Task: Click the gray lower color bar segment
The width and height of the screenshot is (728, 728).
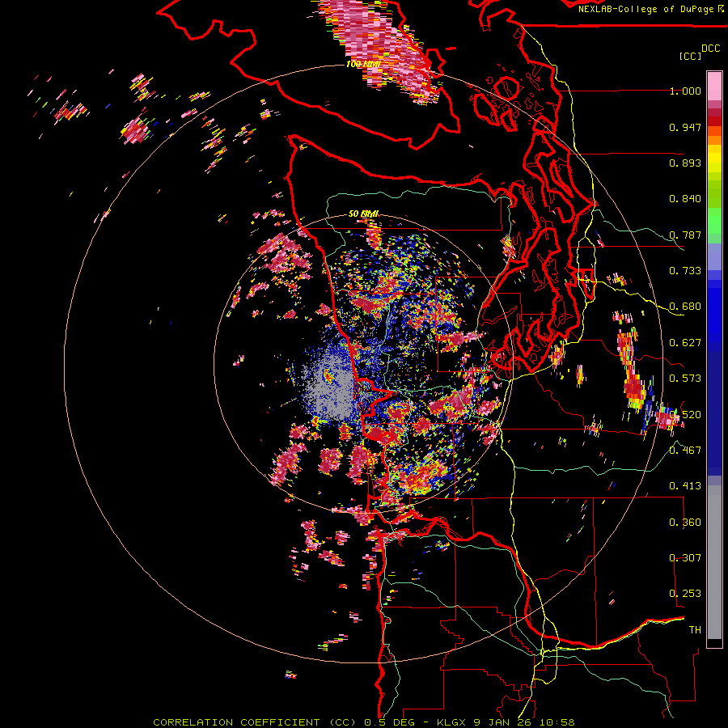Action: (x=714, y=562)
